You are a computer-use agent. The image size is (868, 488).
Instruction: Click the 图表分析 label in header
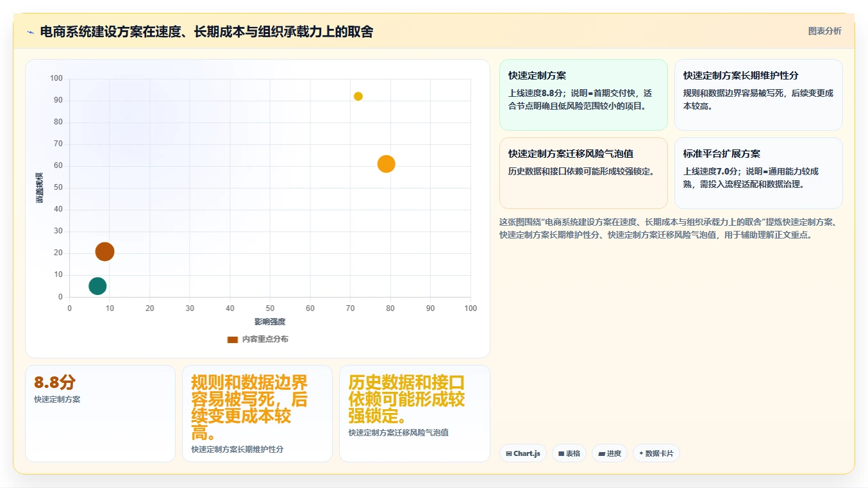[x=824, y=31]
